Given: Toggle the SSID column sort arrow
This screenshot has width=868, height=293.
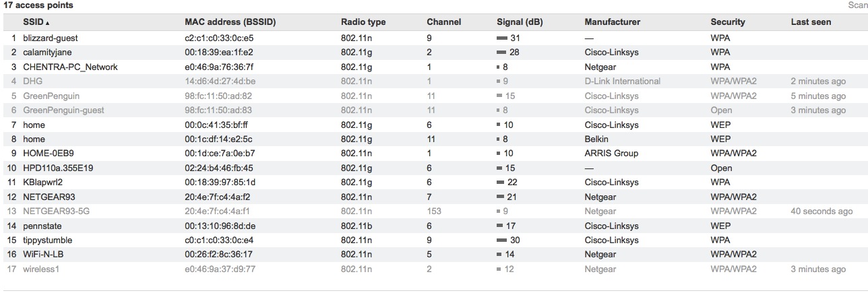Looking at the screenshot, I should click(48, 22).
